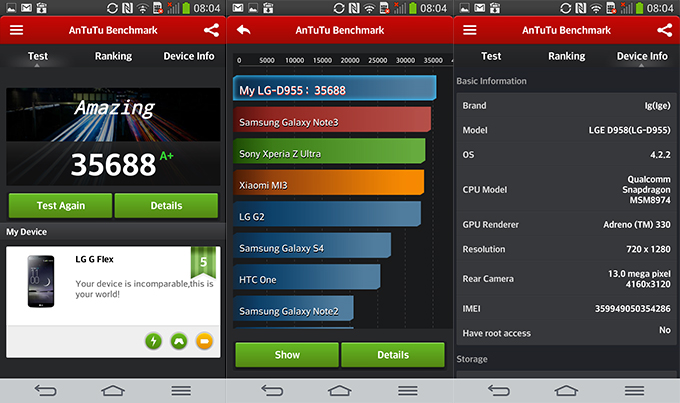
Task: Select Ranking tab on right screen
Action: pyautogui.click(x=566, y=56)
